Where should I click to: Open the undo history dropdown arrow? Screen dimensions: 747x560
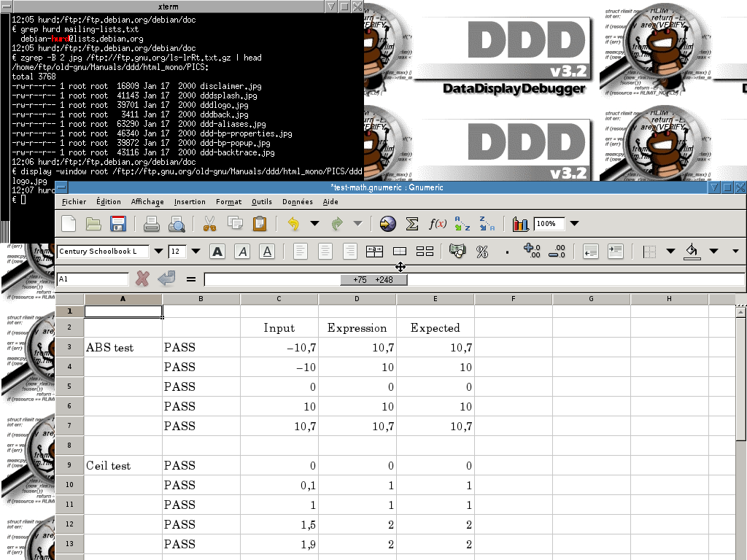pos(314,224)
